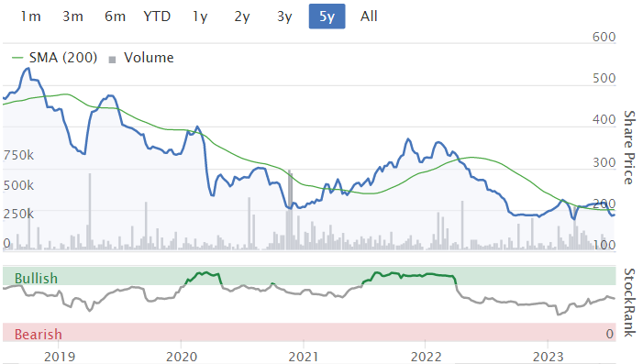The height and width of the screenshot is (364, 643).
Task: Click the 100 share price axis value
Action: pos(604,245)
